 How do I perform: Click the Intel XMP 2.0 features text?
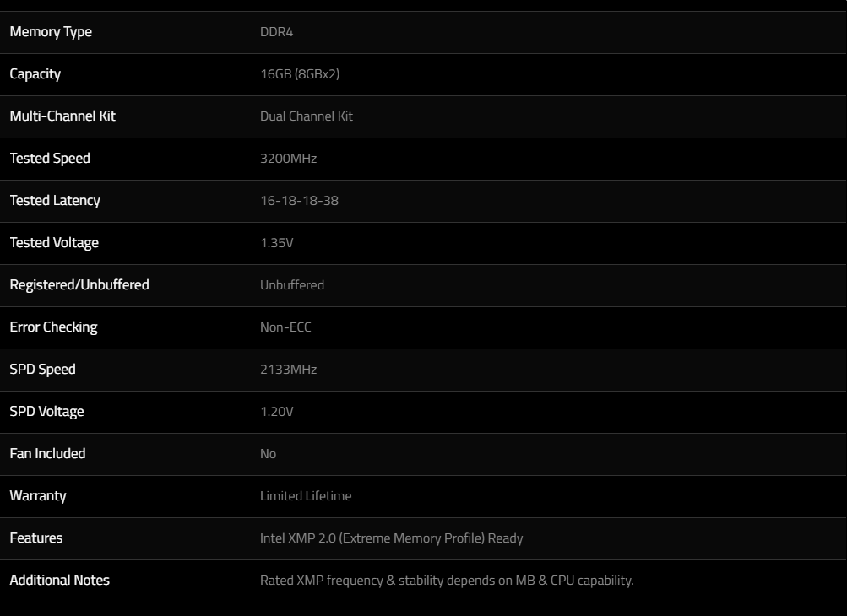tap(392, 538)
